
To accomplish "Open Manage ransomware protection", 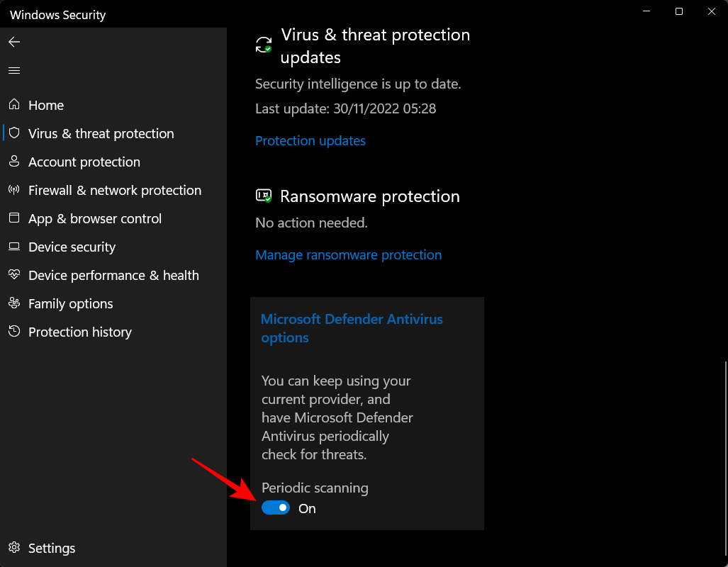I will [348, 254].
